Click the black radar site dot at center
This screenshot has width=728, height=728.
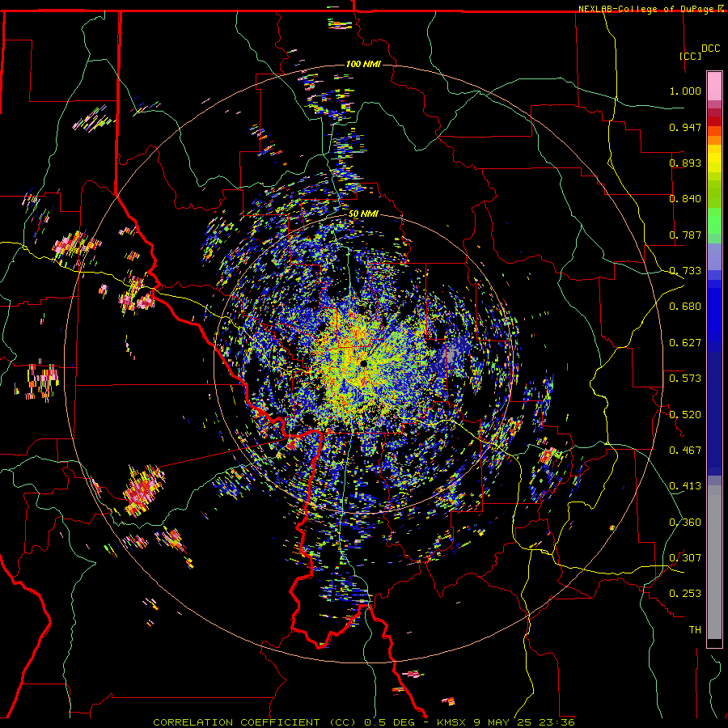pyautogui.click(x=363, y=363)
